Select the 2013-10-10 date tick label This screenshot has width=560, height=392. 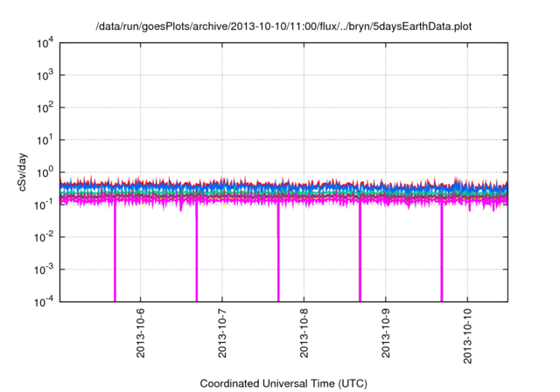467,336
